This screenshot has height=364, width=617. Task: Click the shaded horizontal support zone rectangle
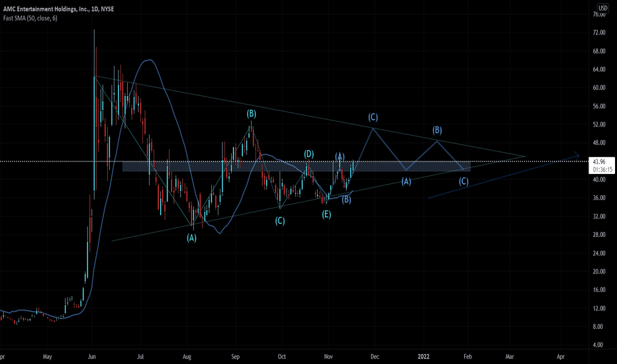[x=297, y=167]
